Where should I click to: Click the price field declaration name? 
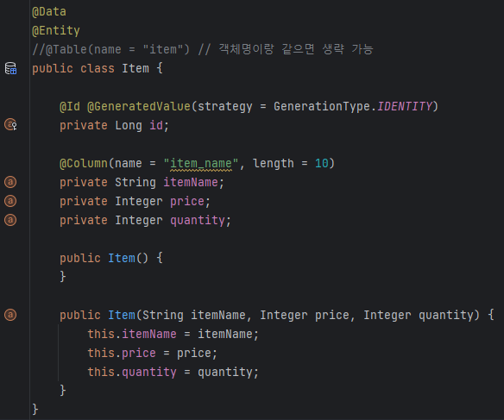click(x=187, y=201)
